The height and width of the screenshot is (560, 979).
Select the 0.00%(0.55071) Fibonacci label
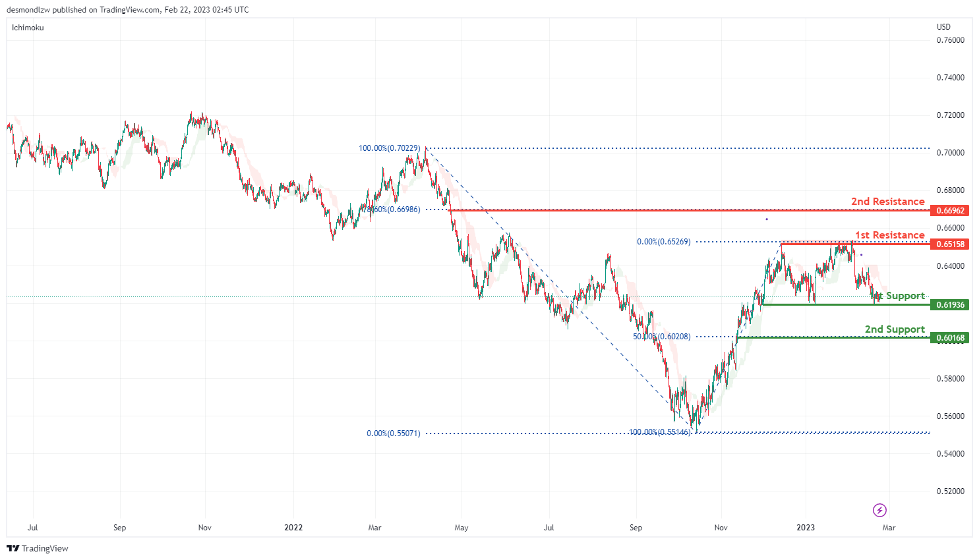(x=394, y=434)
